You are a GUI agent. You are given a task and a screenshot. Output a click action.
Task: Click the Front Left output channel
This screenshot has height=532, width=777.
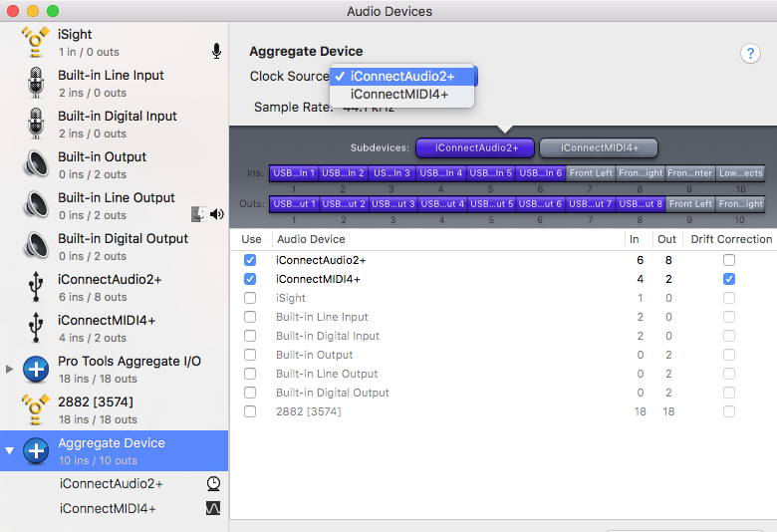tap(690, 204)
